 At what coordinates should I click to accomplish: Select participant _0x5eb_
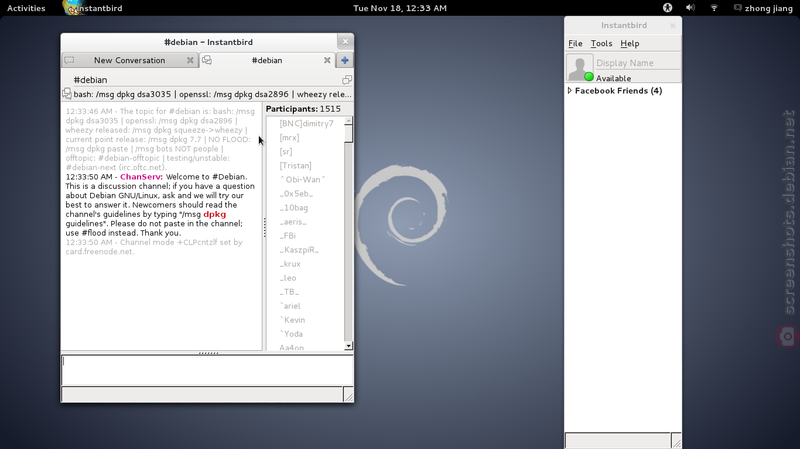pos(296,194)
